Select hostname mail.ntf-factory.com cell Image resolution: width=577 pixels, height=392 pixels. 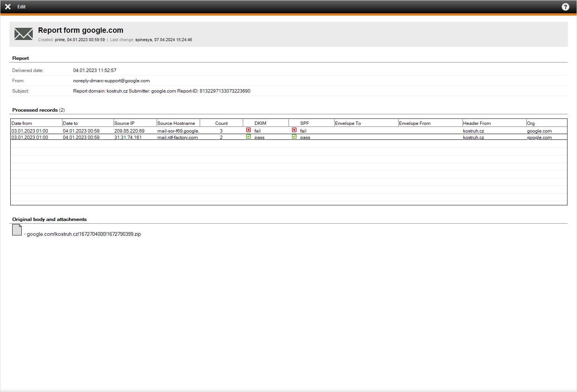click(x=177, y=137)
